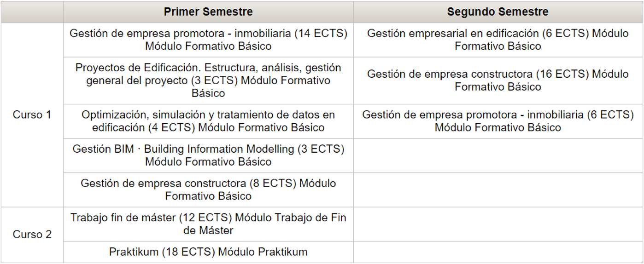Open Gestión de empresa promotora 14 ECTS
This screenshot has width=644, height=264.
[x=208, y=40]
